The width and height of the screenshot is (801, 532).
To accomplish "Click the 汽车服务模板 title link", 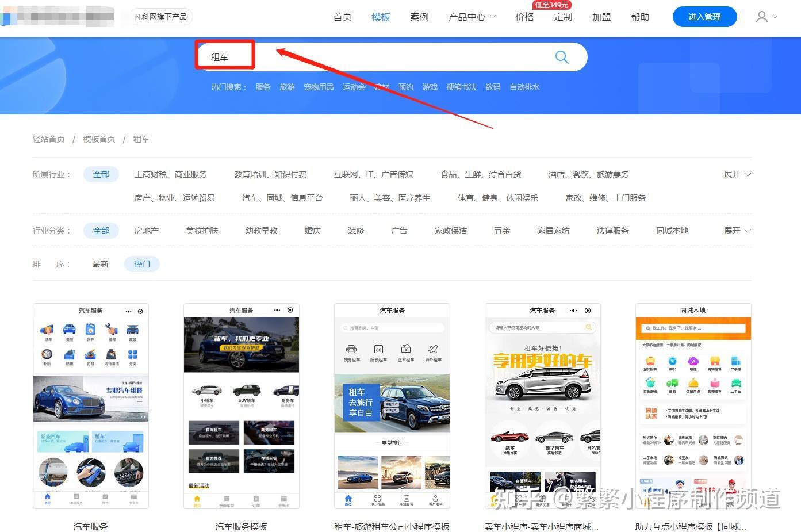I will (x=242, y=526).
